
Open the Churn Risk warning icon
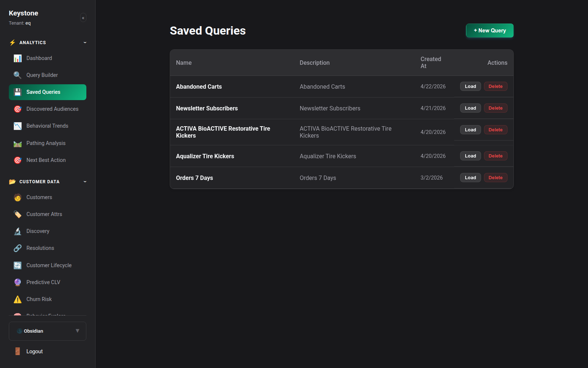(x=18, y=299)
